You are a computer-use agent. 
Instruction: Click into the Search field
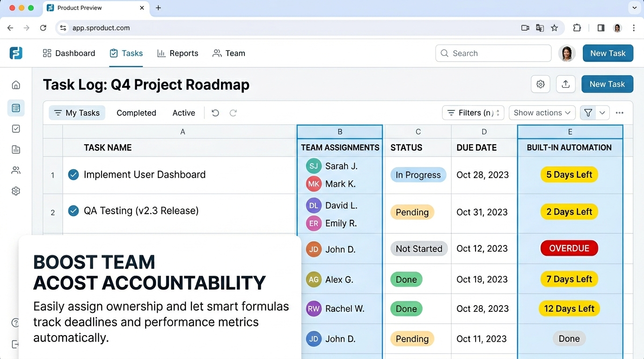(x=493, y=53)
